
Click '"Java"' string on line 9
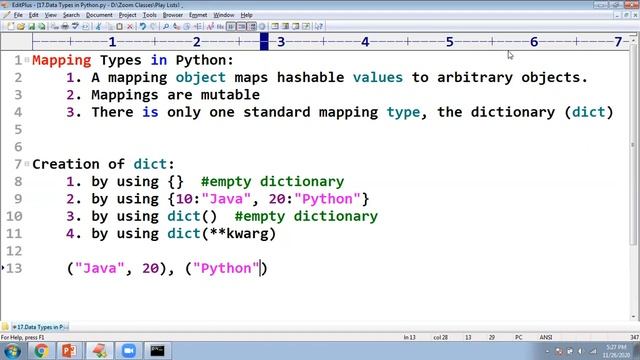click(226, 199)
